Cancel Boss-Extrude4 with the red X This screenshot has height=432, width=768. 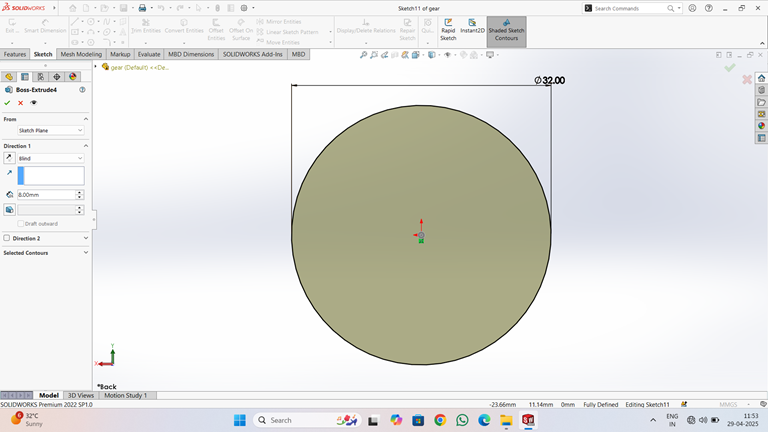pyautogui.click(x=21, y=103)
